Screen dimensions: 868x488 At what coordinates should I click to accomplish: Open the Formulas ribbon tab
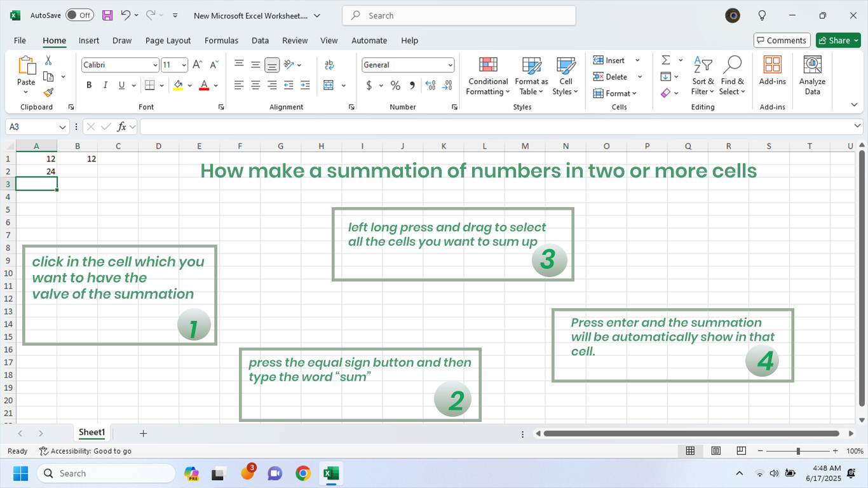click(221, 41)
